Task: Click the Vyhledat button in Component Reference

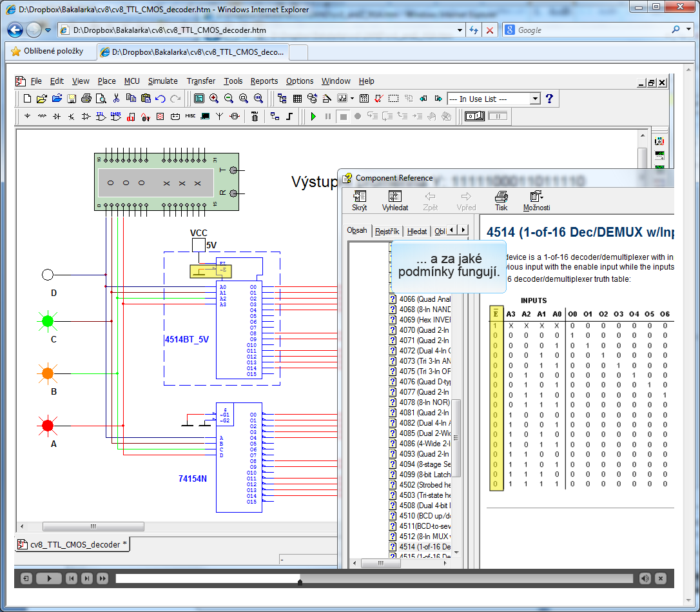Action: 395,201
